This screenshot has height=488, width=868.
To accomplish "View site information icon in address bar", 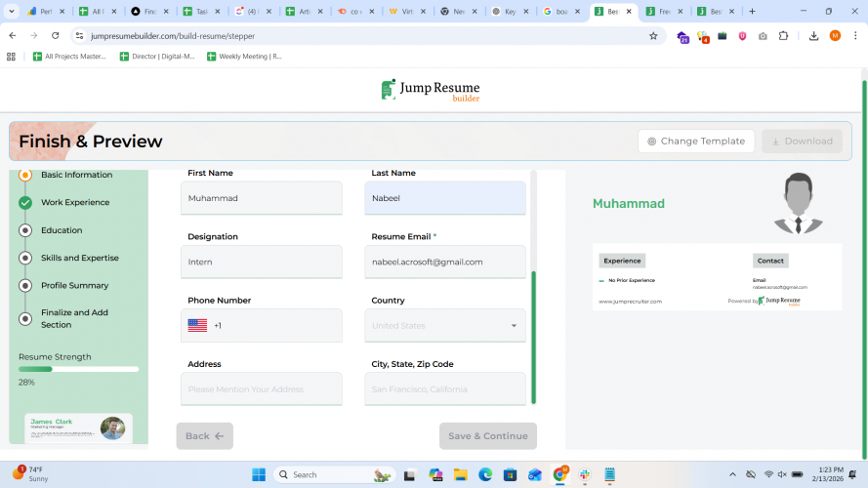I will [x=79, y=35].
